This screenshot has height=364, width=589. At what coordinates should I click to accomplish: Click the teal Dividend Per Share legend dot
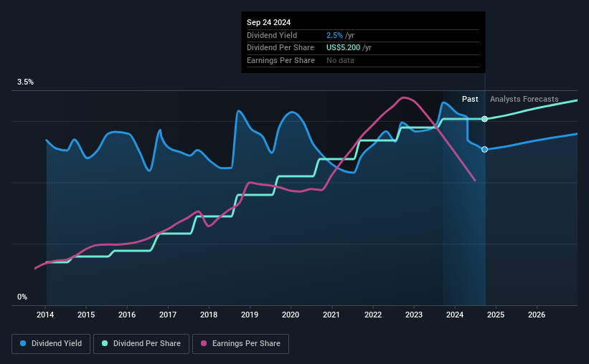[x=105, y=343]
